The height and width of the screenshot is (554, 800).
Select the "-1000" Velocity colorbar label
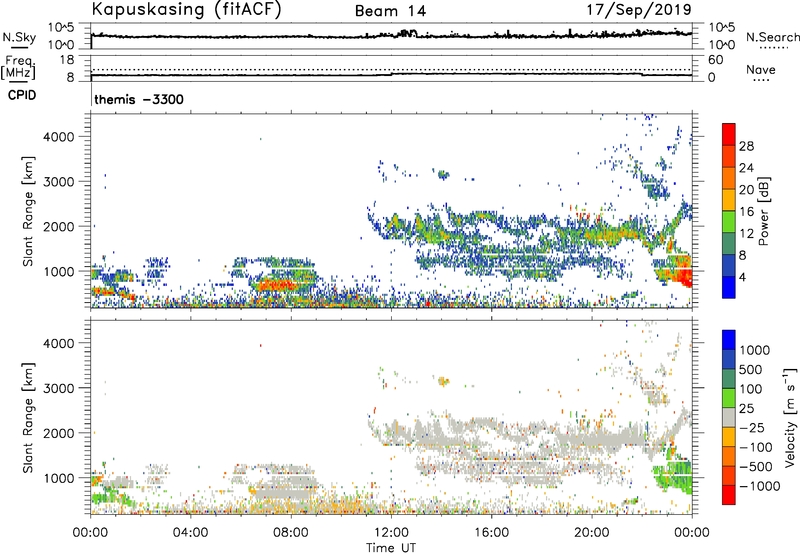click(759, 486)
